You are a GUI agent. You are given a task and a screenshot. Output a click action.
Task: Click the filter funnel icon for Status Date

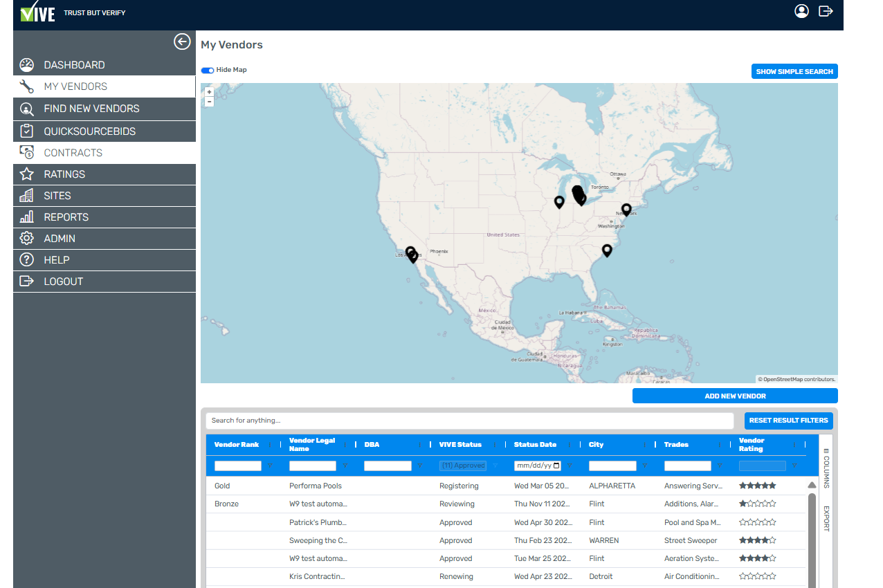[570, 466]
